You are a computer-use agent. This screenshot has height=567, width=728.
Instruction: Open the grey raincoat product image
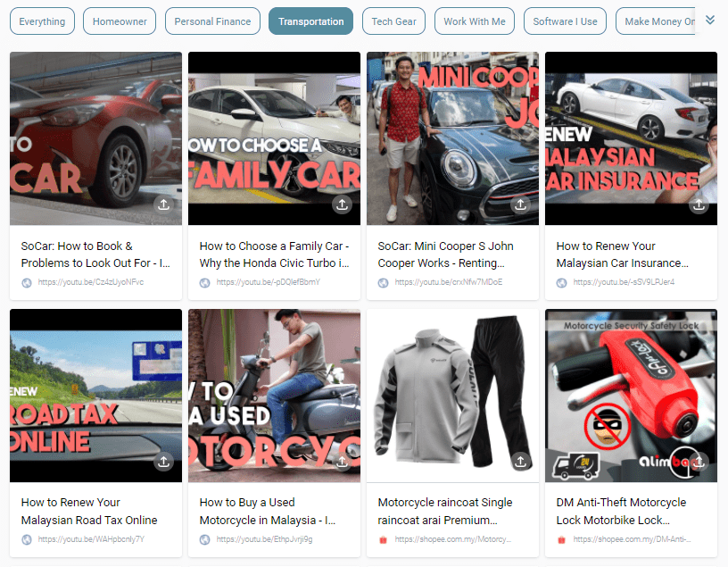452,396
